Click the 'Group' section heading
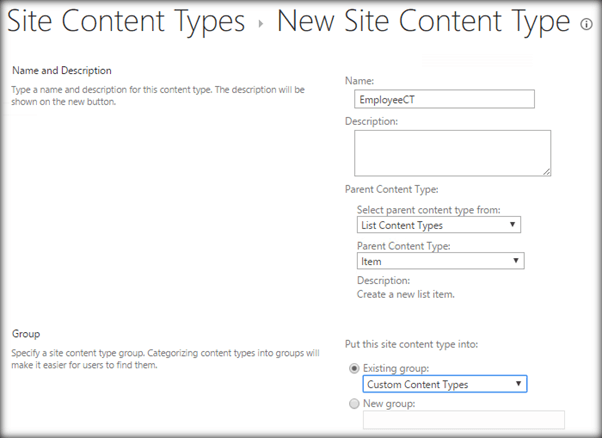Viewport: 602px width, 438px height. point(26,331)
